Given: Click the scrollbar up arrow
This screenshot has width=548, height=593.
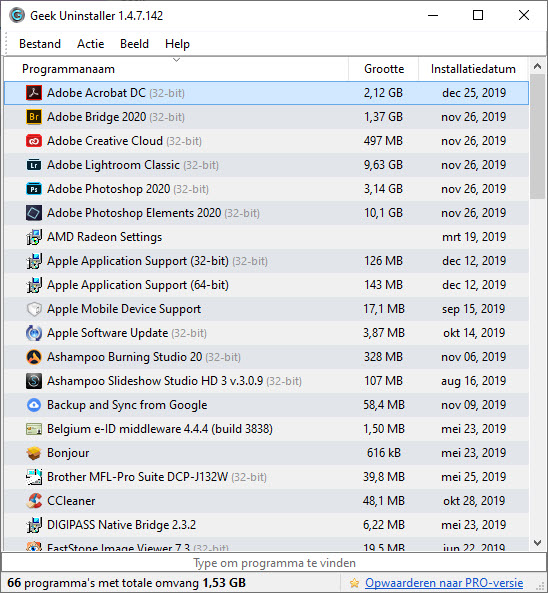Looking at the screenshot, I should (537, 67).
